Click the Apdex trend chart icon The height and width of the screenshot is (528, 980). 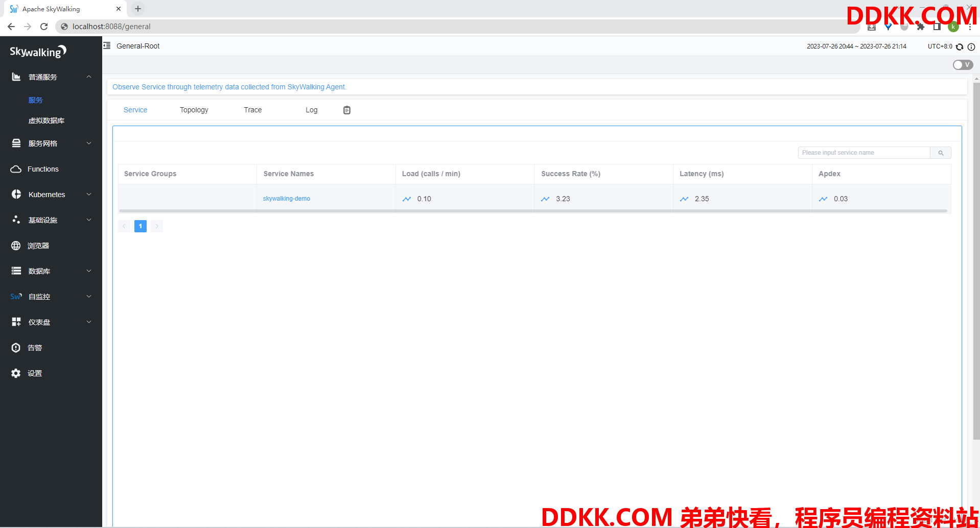click(x=823, y=199)
